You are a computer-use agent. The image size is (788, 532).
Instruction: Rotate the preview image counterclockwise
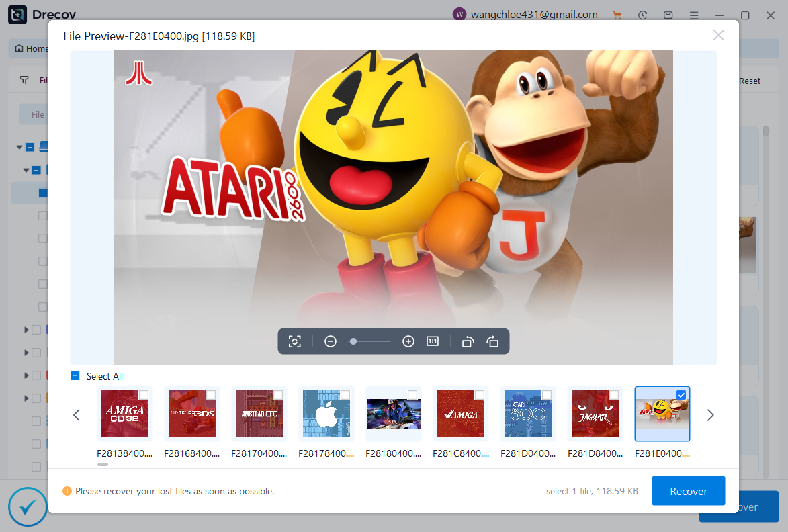(468, 341)
